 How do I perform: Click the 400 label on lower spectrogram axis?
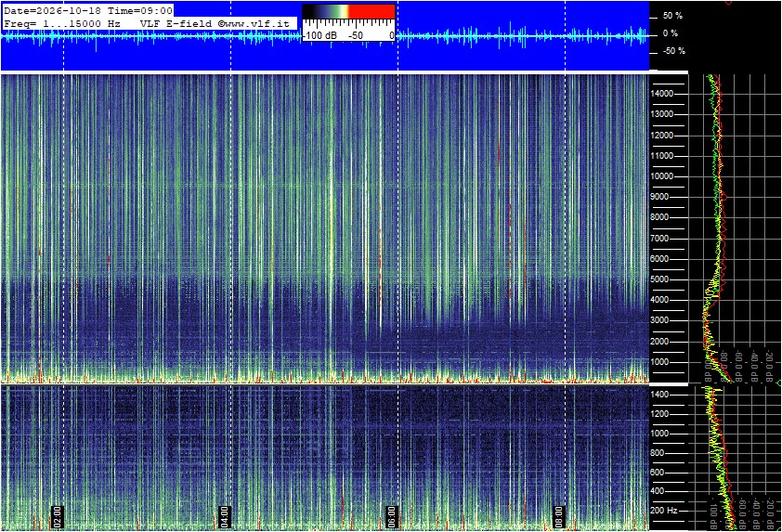tap(658, 492)
